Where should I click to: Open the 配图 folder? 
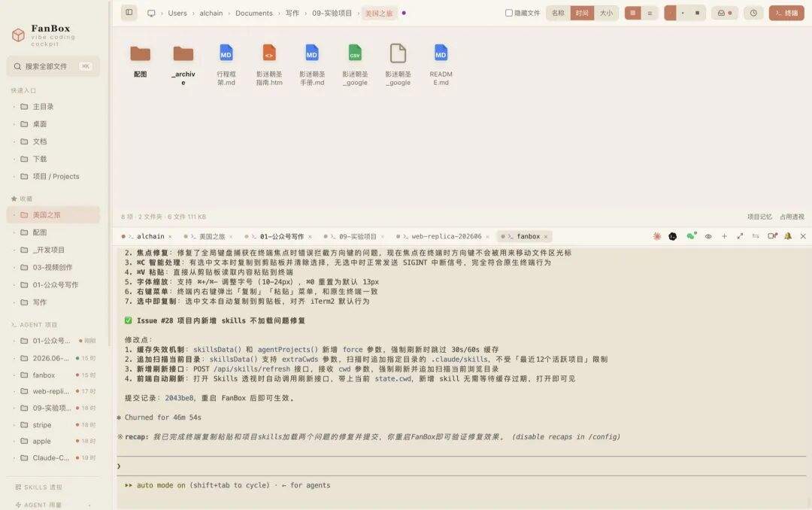[141, 61]
